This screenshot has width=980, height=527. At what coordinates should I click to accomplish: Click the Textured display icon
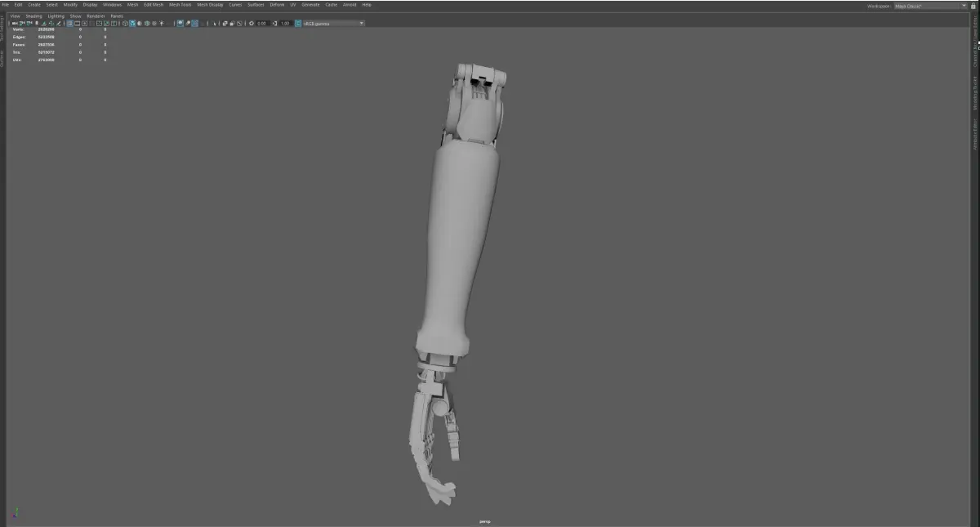[154, 23]
